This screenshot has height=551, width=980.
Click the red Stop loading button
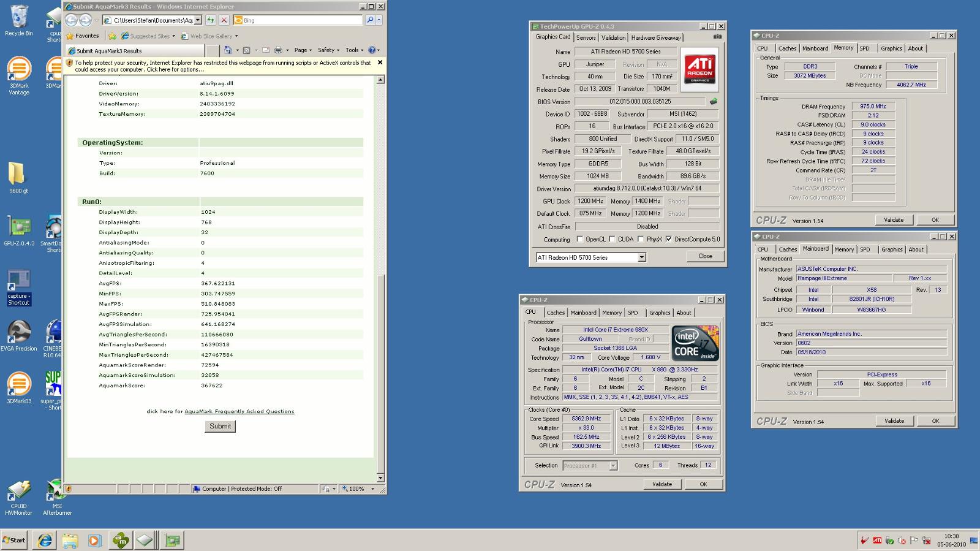[224, 20]
